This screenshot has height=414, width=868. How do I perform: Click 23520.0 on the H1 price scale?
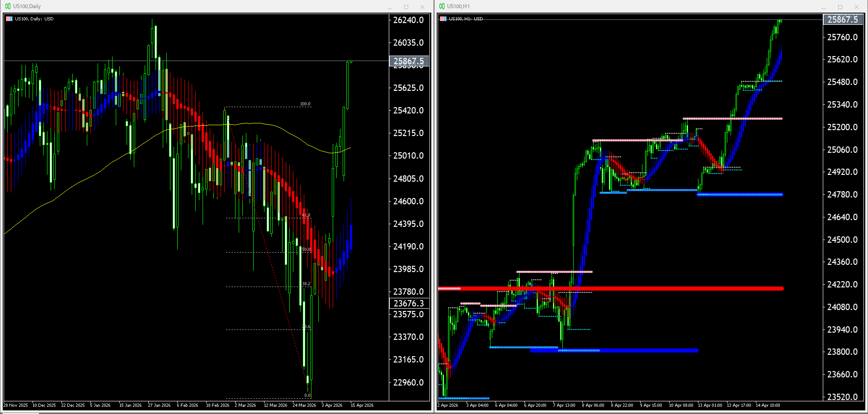pos(842,397)
